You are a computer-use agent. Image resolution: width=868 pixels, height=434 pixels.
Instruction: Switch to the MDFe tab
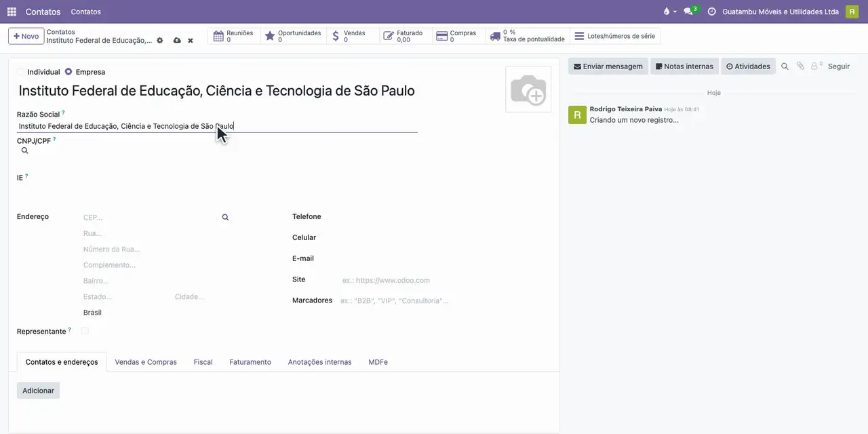[x=378, y=362]
